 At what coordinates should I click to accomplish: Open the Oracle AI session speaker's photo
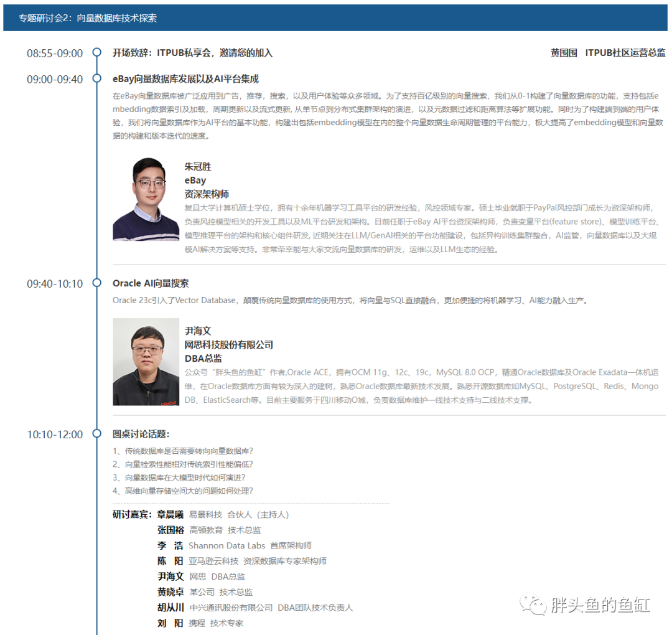click(x=146, y=362)
